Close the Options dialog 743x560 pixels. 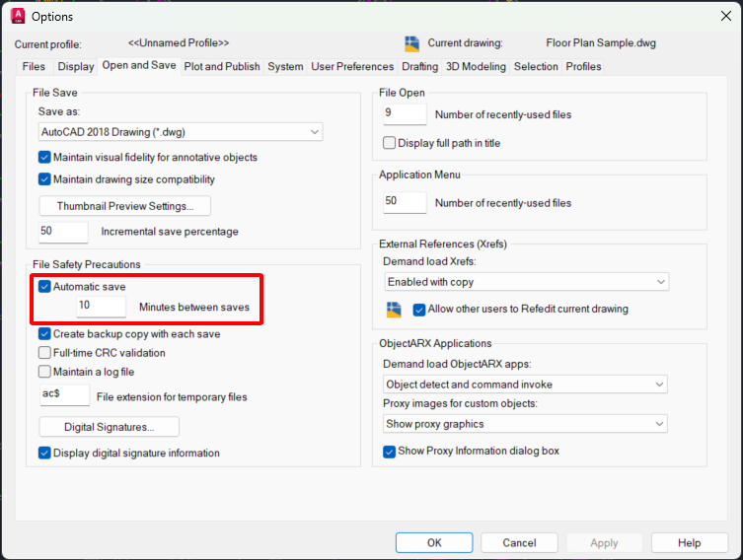coord(725,16)
